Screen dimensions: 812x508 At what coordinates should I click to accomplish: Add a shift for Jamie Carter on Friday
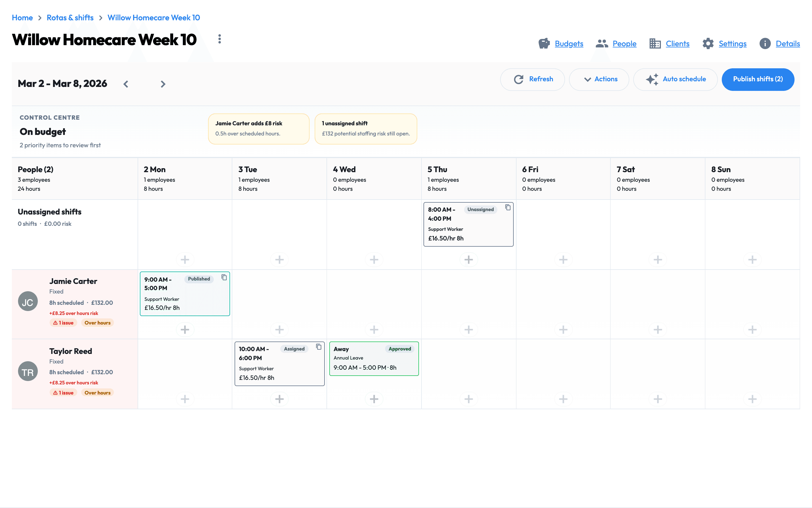coord(563,330)
